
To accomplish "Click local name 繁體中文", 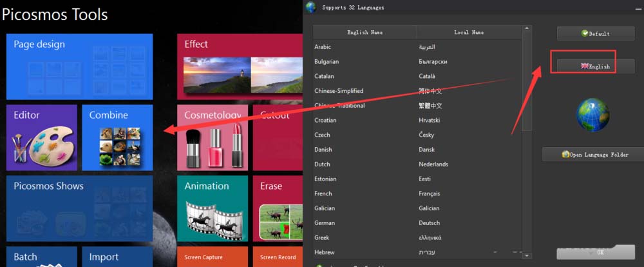I will pyautogui.click(x=430, y=106).
